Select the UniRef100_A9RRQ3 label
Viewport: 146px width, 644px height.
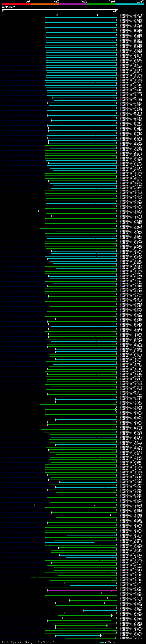click(131, 90)
